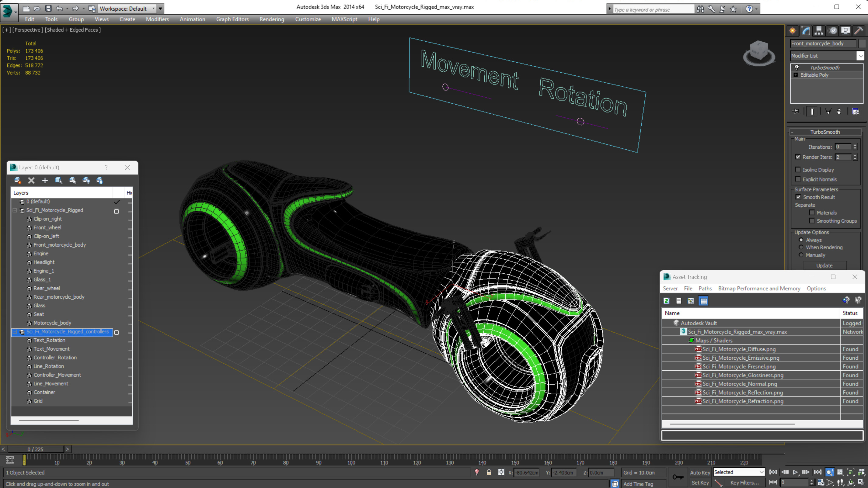Image resolution: width=868 pixels, height=488 pixels.
Task: Click the Help question mark icon in title bar
Action: tap(749, 9)
